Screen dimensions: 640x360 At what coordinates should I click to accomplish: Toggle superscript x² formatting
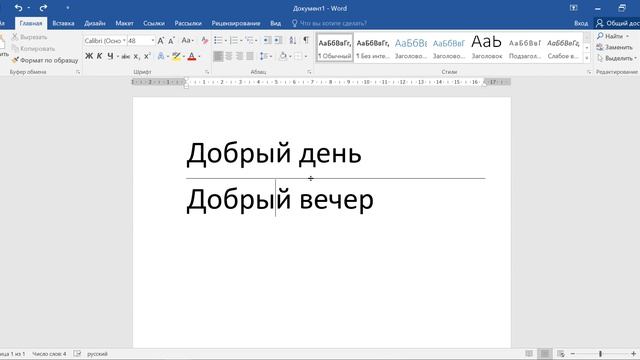coord(147,56)
